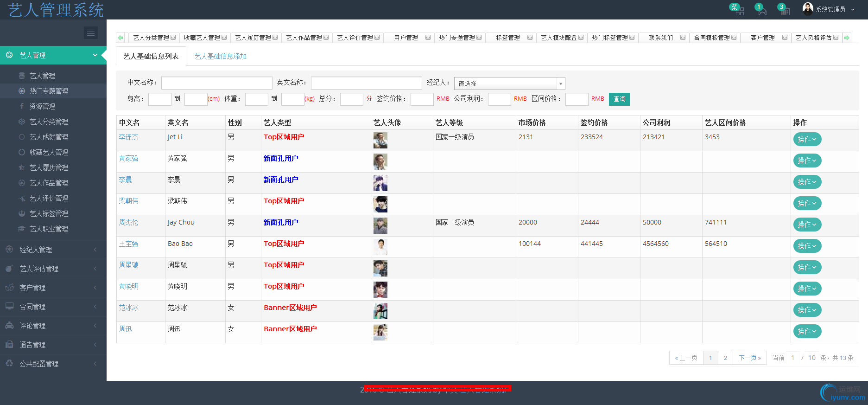
Task: Expand the system administrator user menu
Action: (x=853, y=9)
